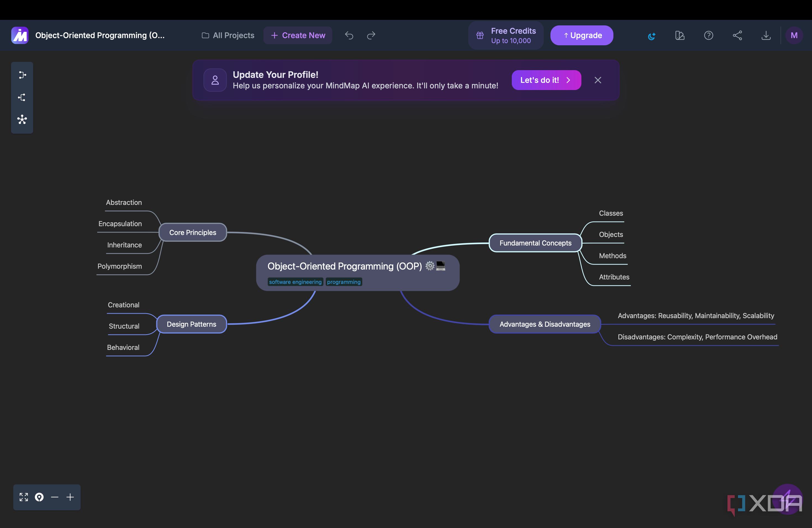Select the Abstraction leaf node
The width and height of the screenshot is (812, 528).
point(124,202)
